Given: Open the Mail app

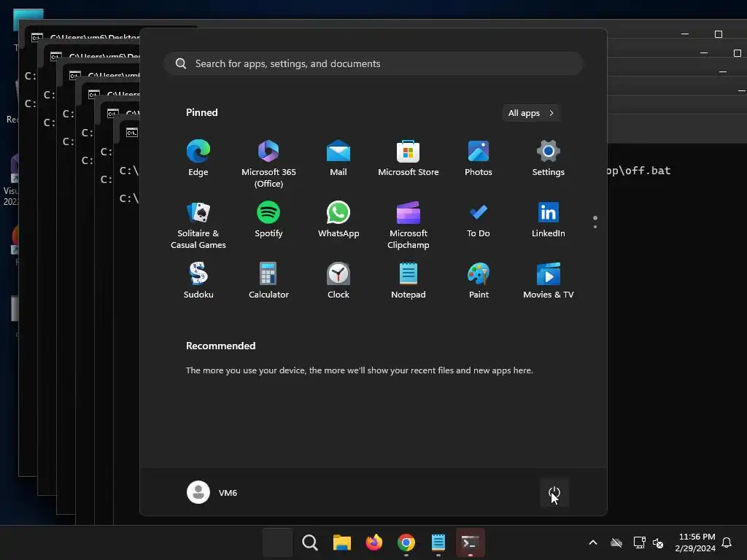Looking at the screenshot, I should 338,158.
